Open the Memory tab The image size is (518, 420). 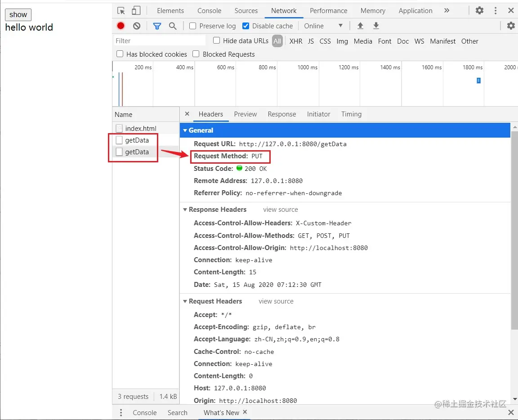[373, 11]
